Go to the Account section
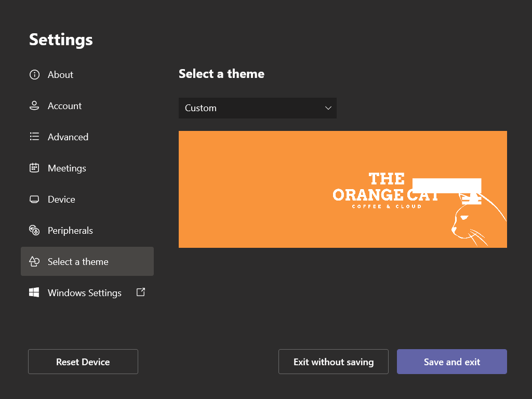532x399 pixels. pos(65,106)
